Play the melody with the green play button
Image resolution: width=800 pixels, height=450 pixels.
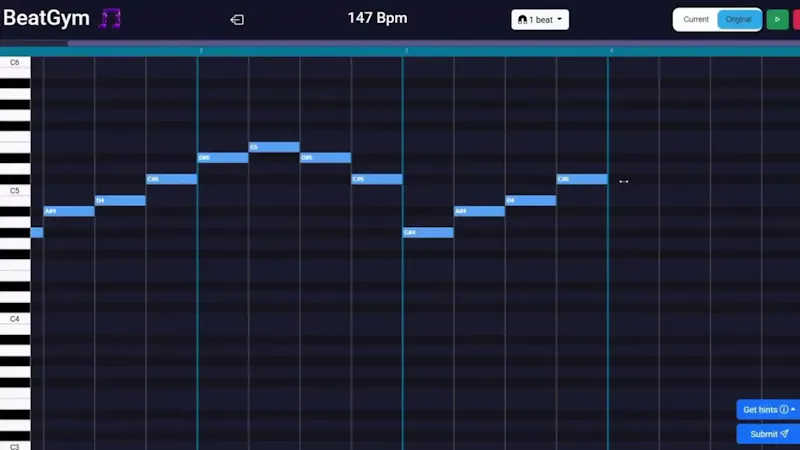777,19
